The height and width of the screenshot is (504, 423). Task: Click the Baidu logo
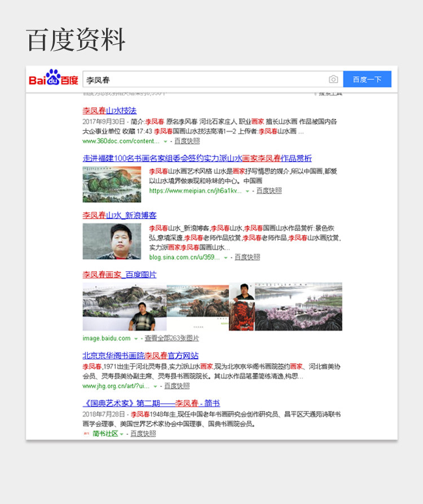(x=54, y=77)
